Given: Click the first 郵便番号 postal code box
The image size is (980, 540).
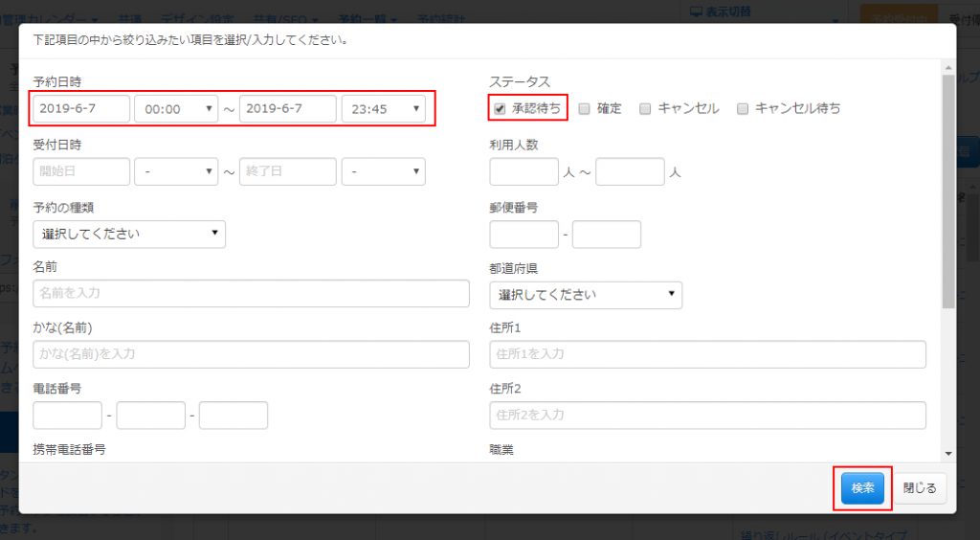Looking at the screenshot, I should [x=523, y=234].
